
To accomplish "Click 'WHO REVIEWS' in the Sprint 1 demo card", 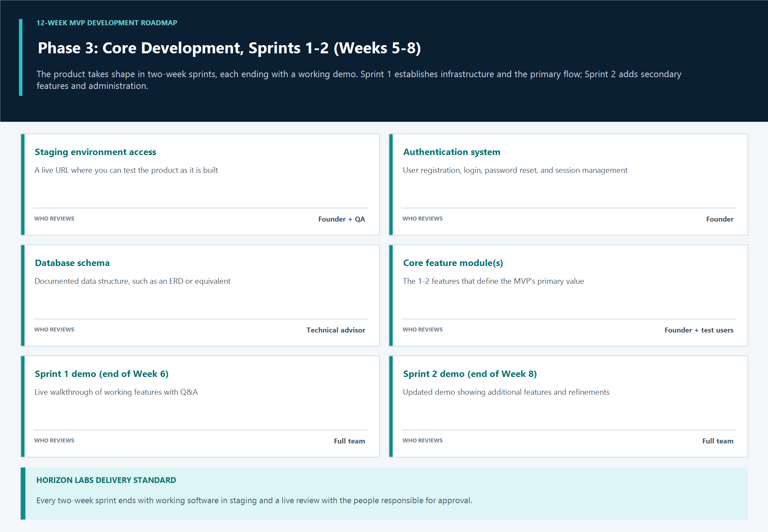I will pyautogui.click(x=54, y=441).
